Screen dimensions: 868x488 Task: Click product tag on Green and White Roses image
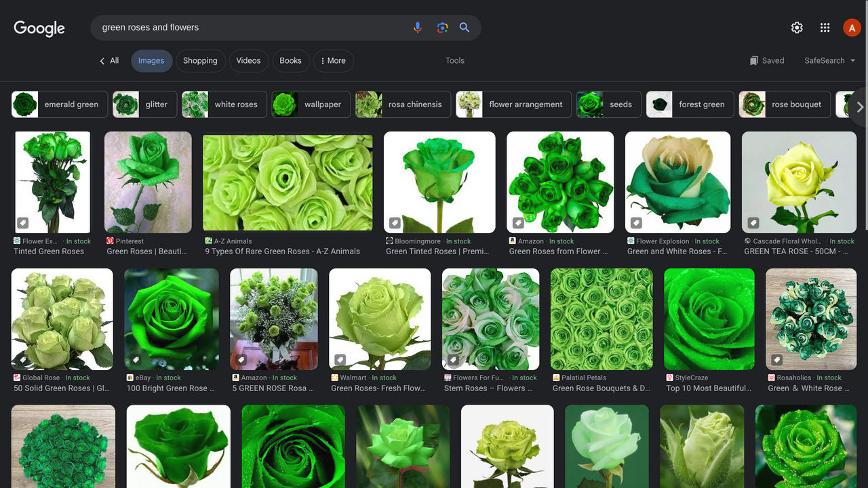(636, 223)
